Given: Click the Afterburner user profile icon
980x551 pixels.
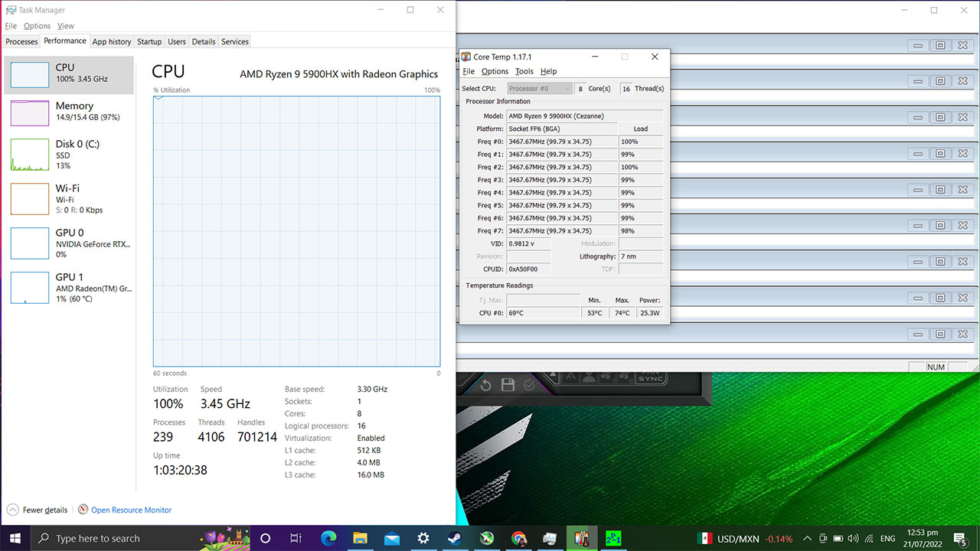Looking at the screenshot, I should pyautogui.click(x=589, y=377).
